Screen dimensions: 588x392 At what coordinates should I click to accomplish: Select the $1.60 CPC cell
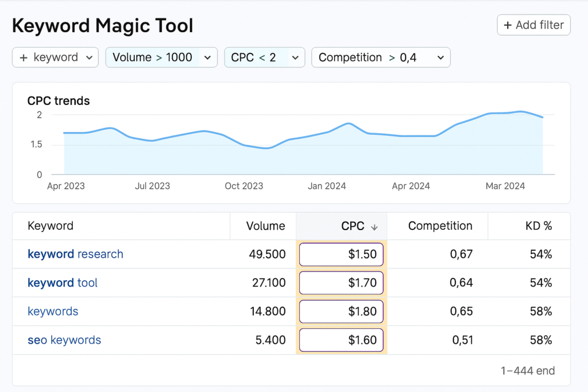click(x=341, y=340)
